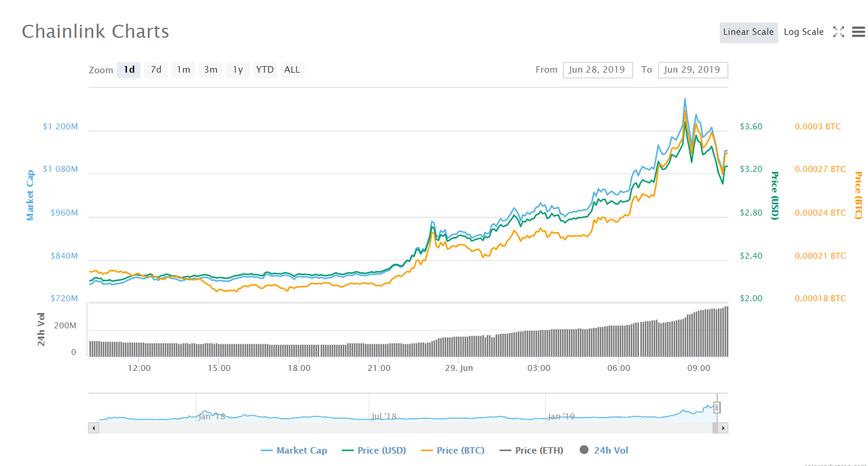The image size is (868, 466).
Task: Click the 0.00024 BTC axis label
Action: click(820, 213)
